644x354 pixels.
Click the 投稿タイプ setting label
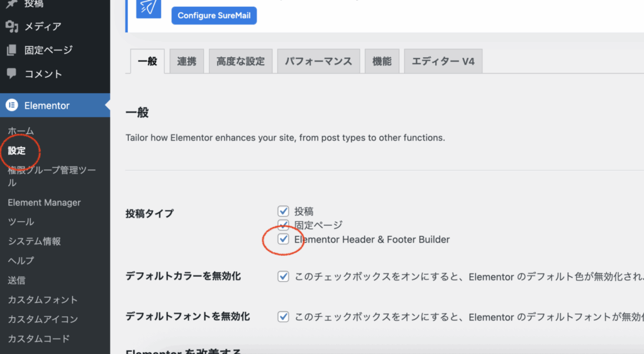pos(150,214)
